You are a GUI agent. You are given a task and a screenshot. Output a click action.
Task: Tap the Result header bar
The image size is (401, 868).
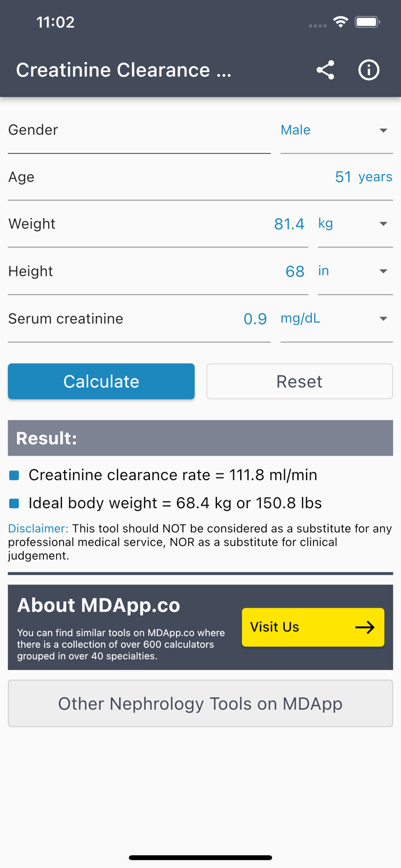point(200,438)
